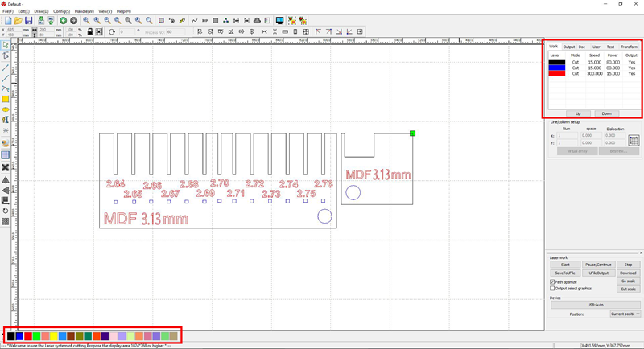Select the yellow Ellipse tool
This screenshot has width=644, height=349.
(6, 109)
